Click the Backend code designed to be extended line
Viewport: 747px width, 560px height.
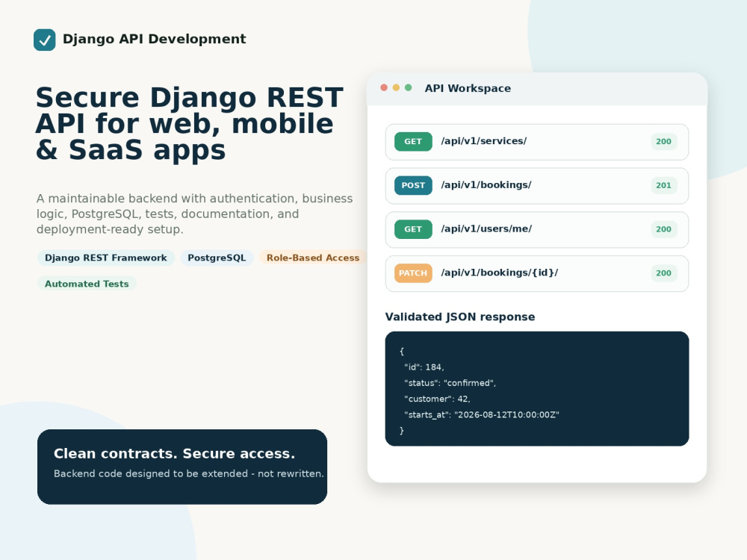pos(189,473)
